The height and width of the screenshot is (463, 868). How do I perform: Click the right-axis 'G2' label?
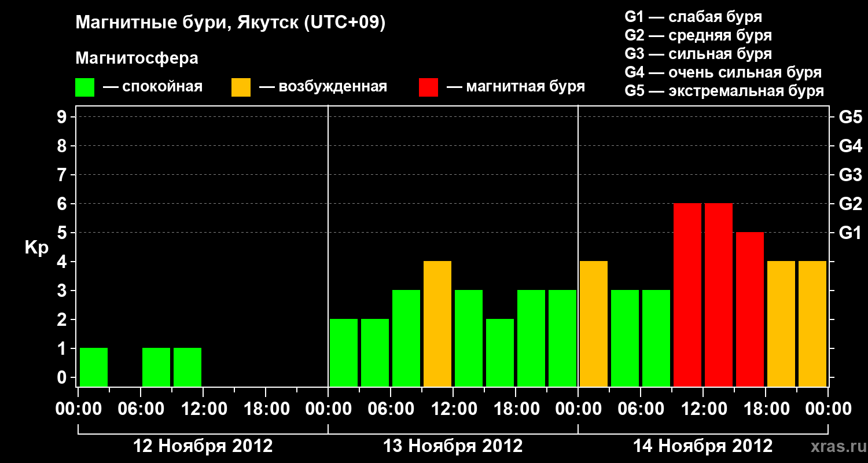click(850, 204)
